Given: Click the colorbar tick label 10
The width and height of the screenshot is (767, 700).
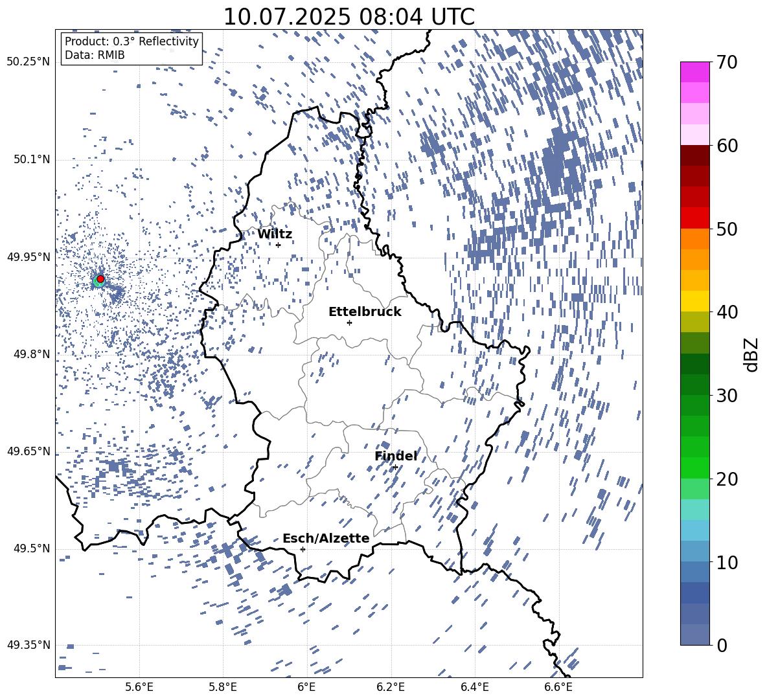Looking at the screenshot, I should [x=727, y=562].
